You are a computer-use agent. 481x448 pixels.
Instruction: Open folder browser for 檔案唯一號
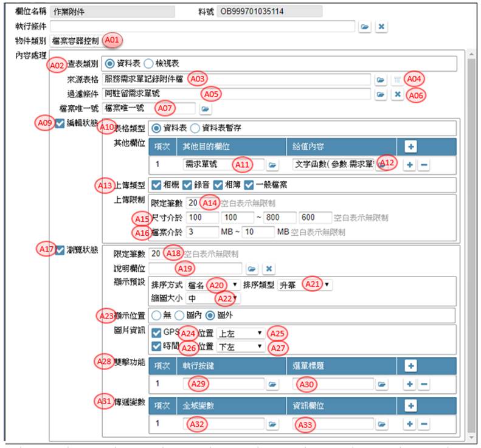point(205,109)
